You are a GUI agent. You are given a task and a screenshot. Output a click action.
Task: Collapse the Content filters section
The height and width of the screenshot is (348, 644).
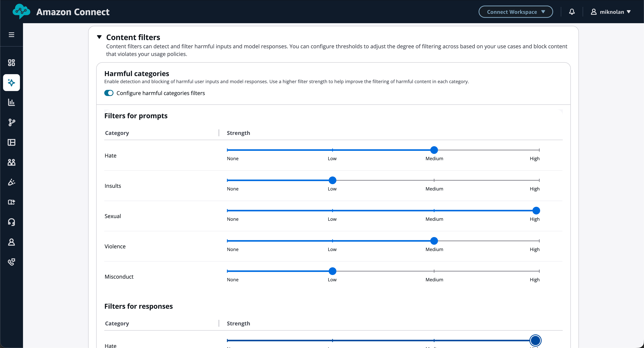tap(99, 37)
